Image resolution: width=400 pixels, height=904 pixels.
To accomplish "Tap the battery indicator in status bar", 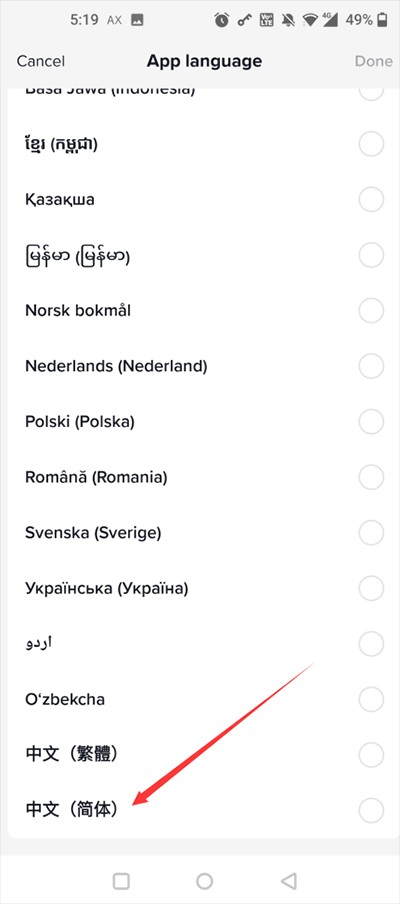I will tap(382, 20).
